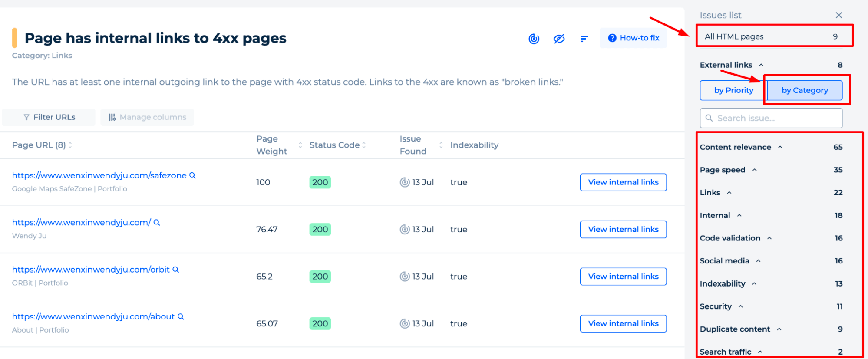The width and height of the screenshot is (868, 359).
Task: Click the 200 status badge in safezone row
Action: pyautogui.click(x=320, y=182)
